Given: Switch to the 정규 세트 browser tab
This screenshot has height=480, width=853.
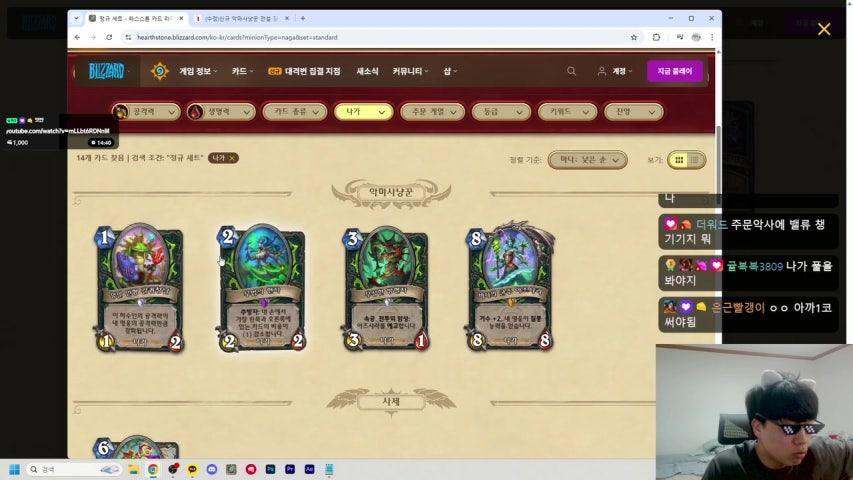Looking at the screenshot, I should point(135,19).
